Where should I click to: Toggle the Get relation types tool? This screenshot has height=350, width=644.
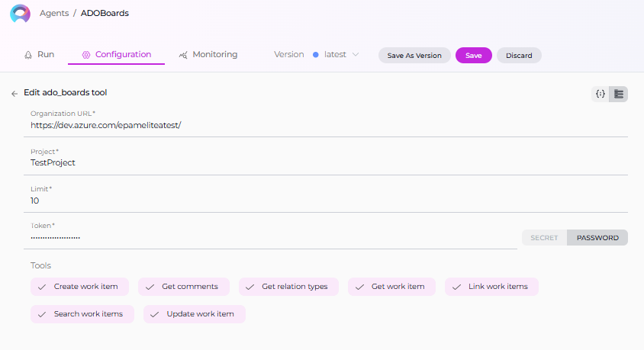click(288, 287)
